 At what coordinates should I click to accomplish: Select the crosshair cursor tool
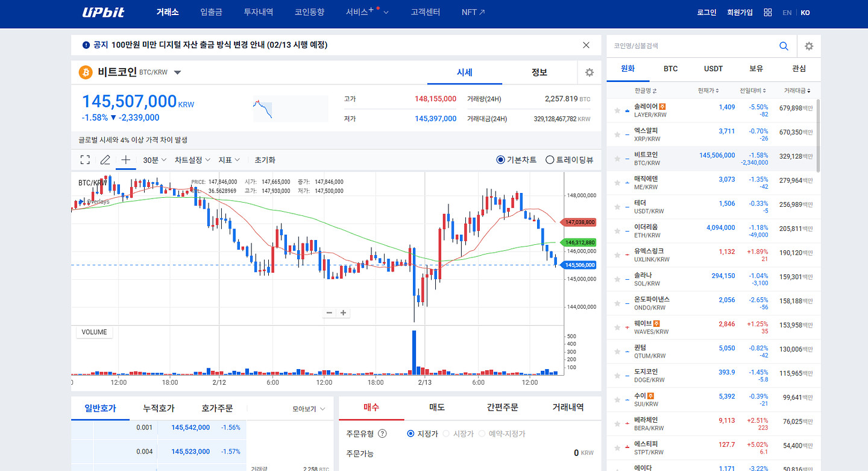point(125,160)
